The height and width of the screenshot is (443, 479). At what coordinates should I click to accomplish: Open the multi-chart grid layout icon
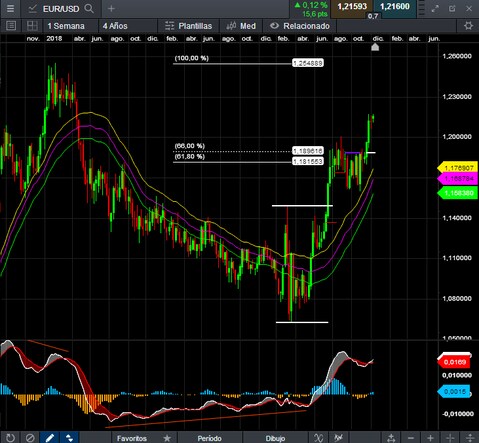pyautogui.click(x=32, y=26)
